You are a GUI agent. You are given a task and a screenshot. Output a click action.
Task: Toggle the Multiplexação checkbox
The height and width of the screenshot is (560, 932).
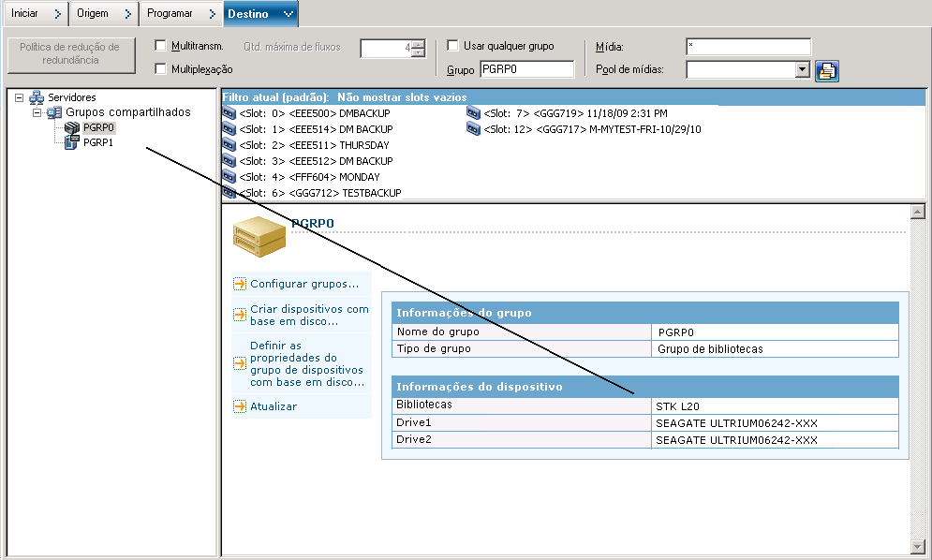coord(160,68)
